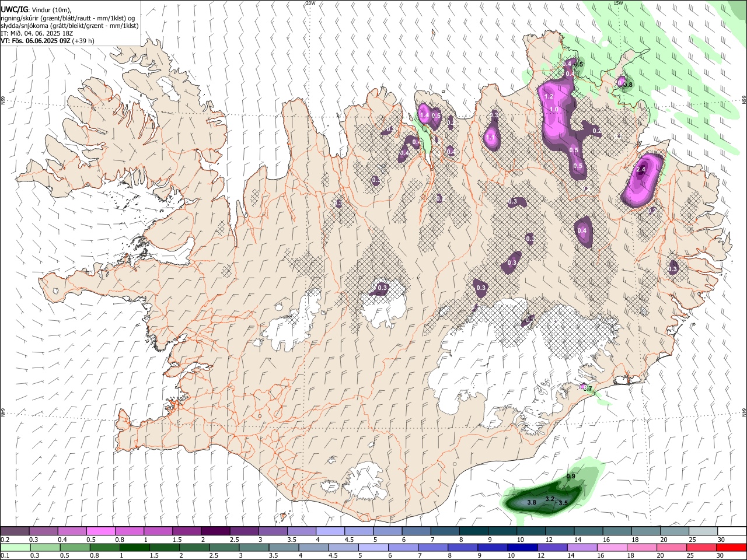Click the 'UWC/IG' title text
This screenshot has width=747, height=560.
point(13,10)
